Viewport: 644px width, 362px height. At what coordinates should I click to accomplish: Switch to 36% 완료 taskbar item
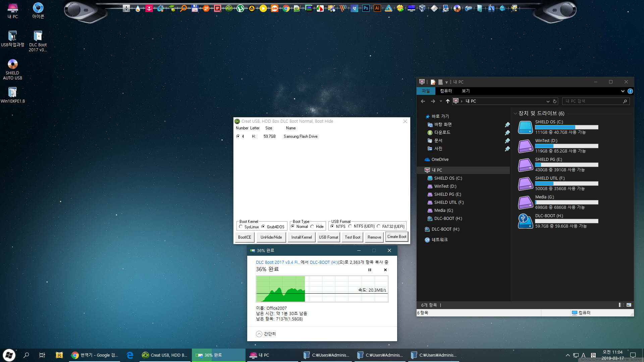(218, 355)
